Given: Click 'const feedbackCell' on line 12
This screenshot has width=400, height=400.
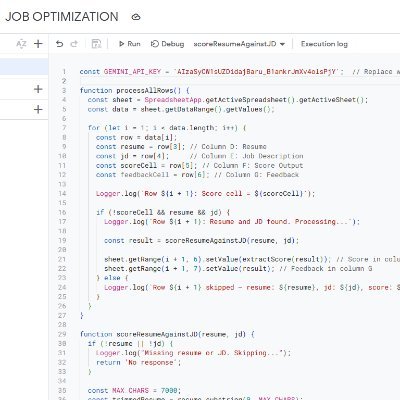Looking at the screenshot, I should pos(132,175).
